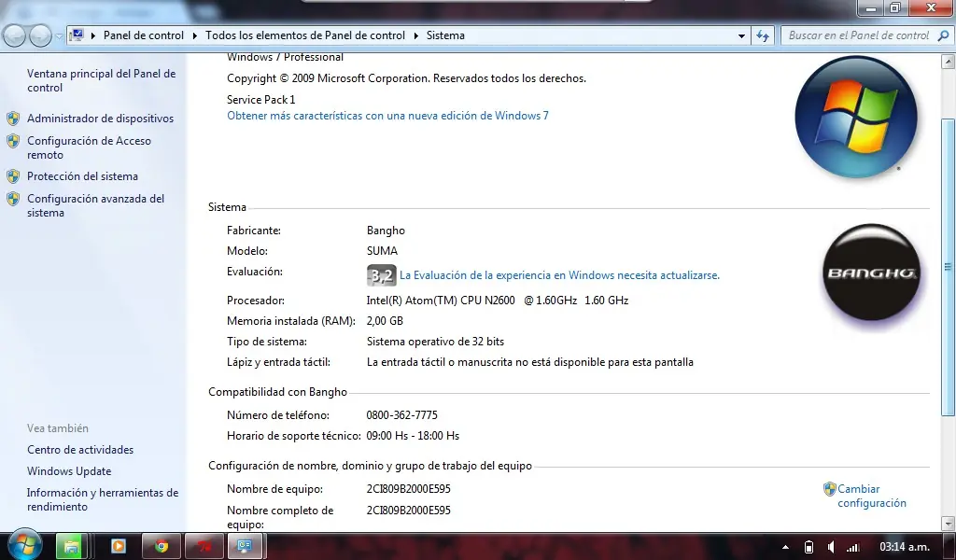956x560 pixels.
Task: Open Configuración de Acceso remoto
Action: pos(89,147)
